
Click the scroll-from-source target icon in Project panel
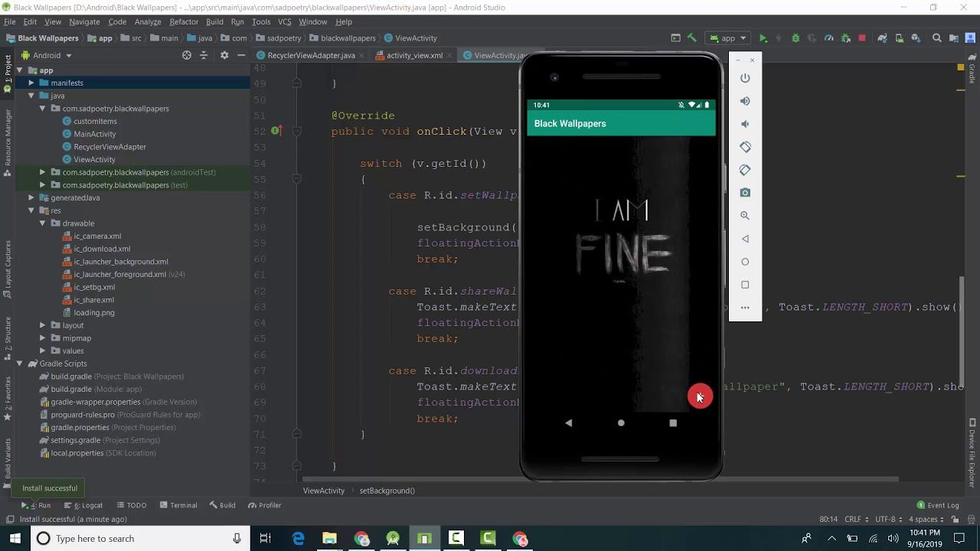pyautogui.click(x=187, y=55)
